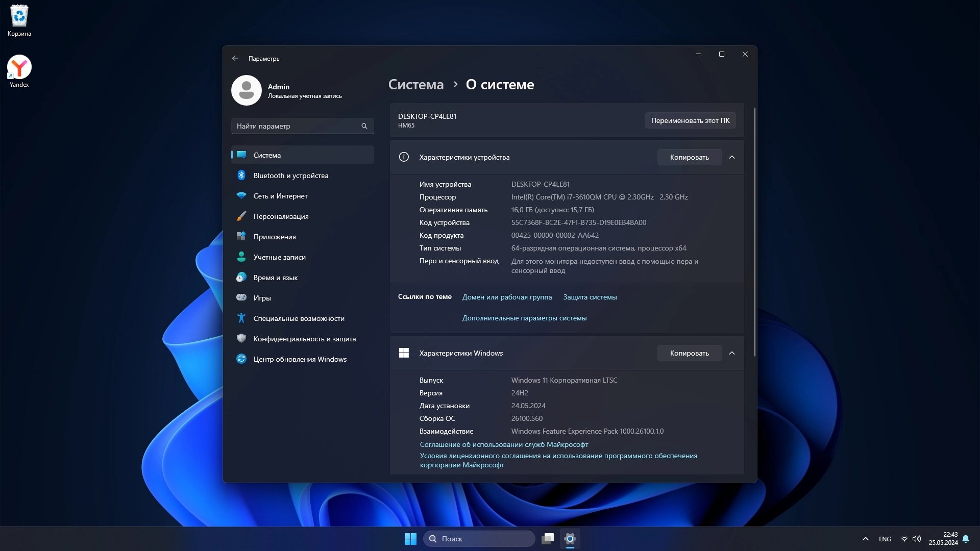This screenshot has height=551, width=980.
Task: Click the Bluetooth icon in sidebar
Action: coord(241,176)
